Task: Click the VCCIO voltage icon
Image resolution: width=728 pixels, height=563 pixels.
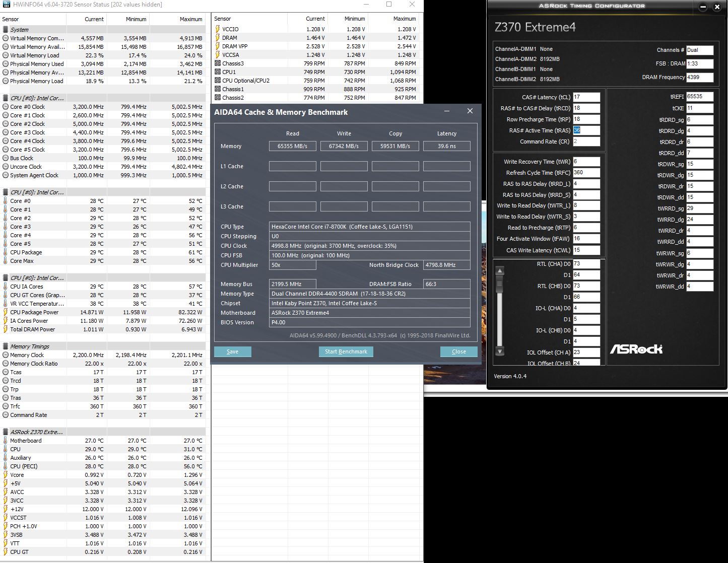Action: 218,29
